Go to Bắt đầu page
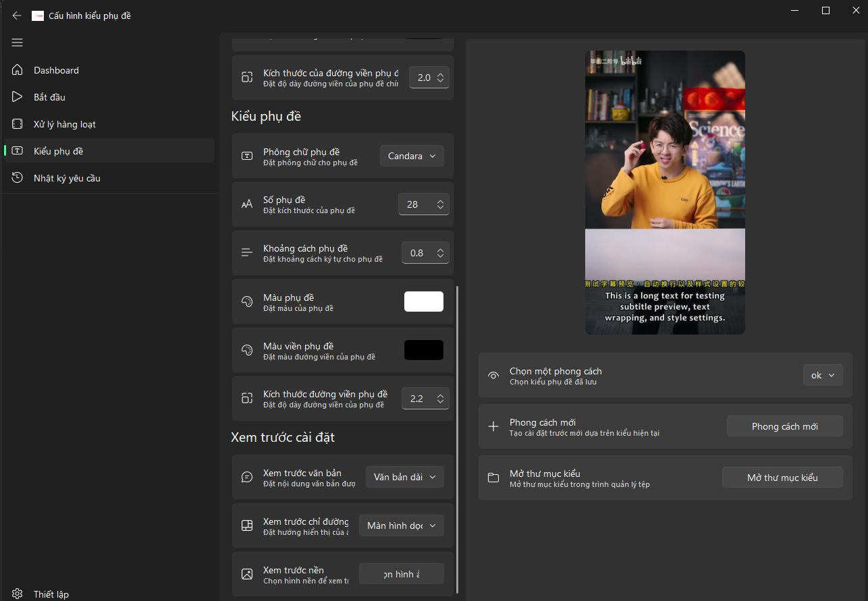Image resolution: width=868 pixels, height=601 pixels. (49, 97)
